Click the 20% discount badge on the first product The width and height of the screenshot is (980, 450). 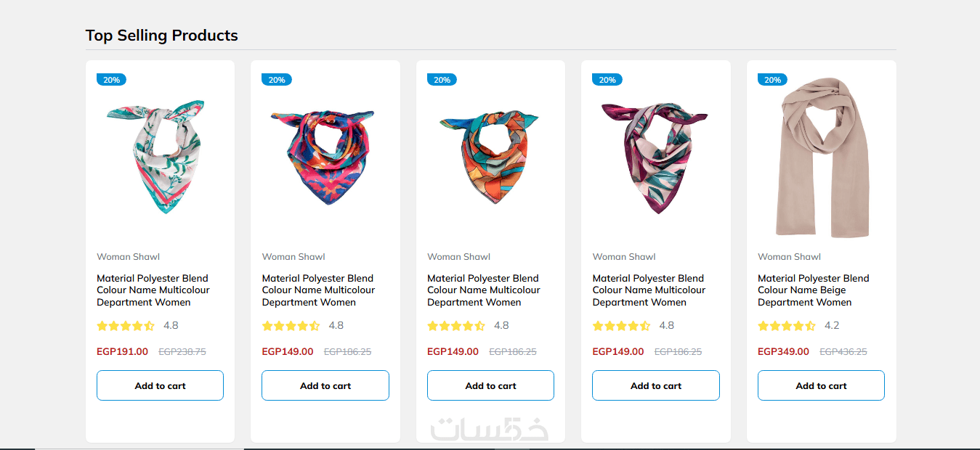pos(111,80)
